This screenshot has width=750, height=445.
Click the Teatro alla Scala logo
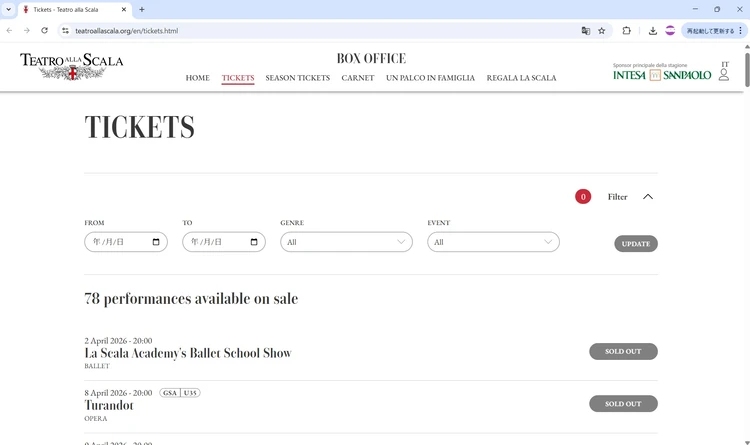[71, 66]
